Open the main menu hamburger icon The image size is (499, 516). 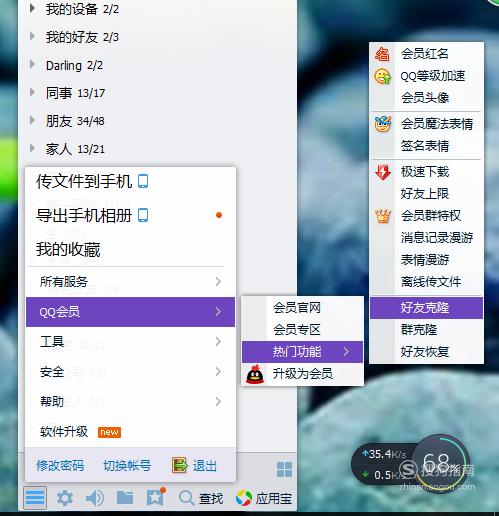click(35, 498)
